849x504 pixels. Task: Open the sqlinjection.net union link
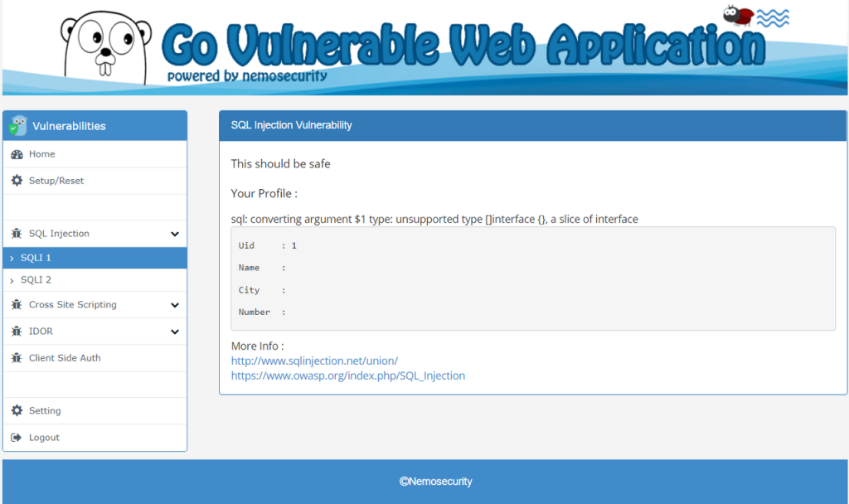click(x=314, y=361)
